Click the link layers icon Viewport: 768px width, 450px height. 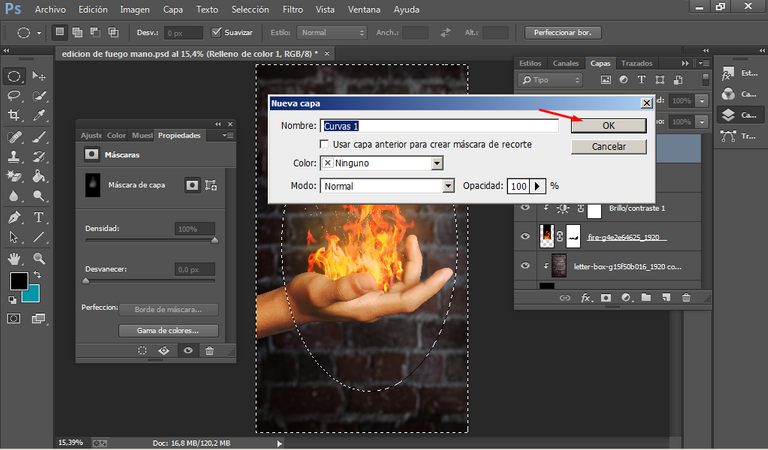565,297
